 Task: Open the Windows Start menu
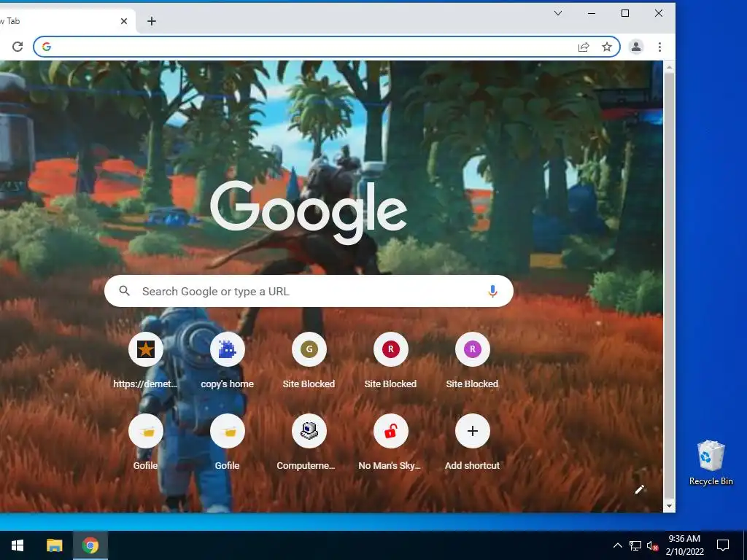click(18, 545)
